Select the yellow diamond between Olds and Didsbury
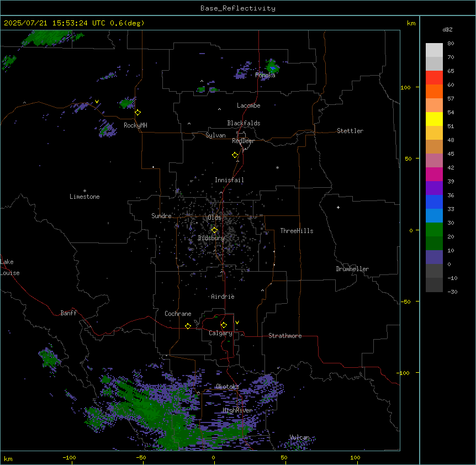 tap(215, 230)
